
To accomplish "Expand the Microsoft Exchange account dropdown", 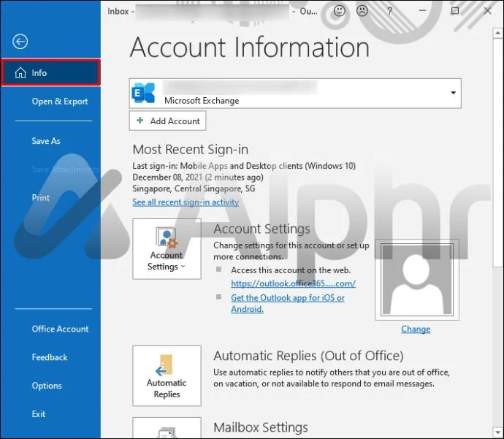I will (453, 93).
